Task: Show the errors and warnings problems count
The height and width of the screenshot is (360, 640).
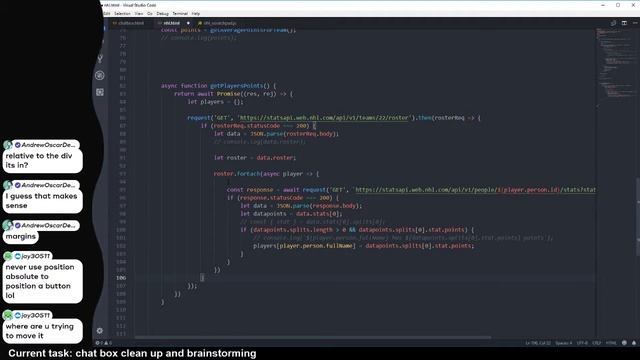Action: coord(103,343)
